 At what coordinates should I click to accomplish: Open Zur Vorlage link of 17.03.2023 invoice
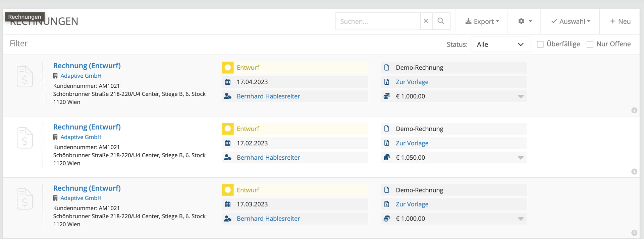coord(412,204)
